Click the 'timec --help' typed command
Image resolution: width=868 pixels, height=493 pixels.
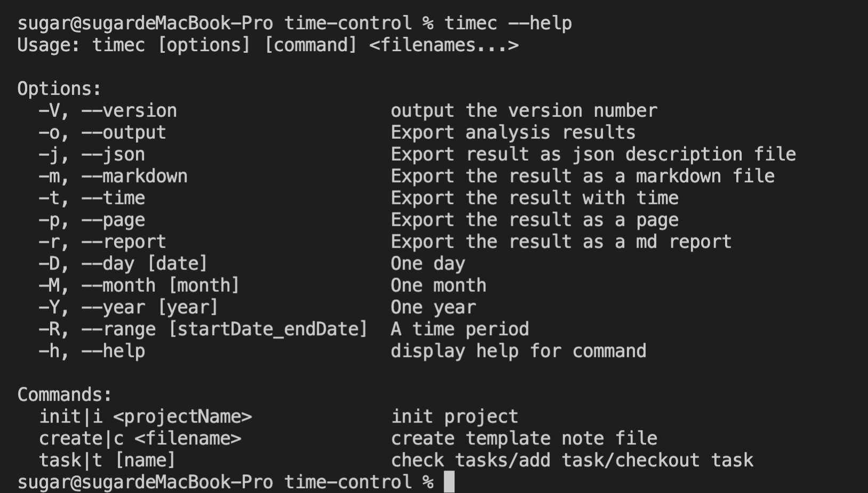508,23
